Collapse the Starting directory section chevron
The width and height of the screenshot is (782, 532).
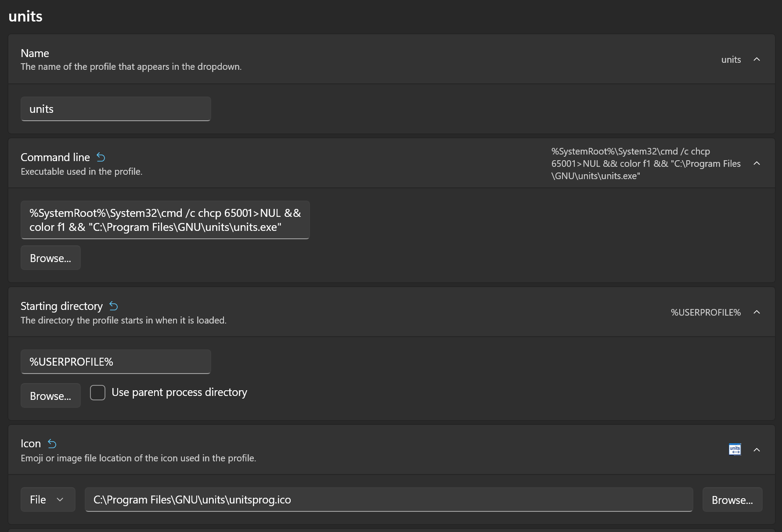click(x=757, y=312)
